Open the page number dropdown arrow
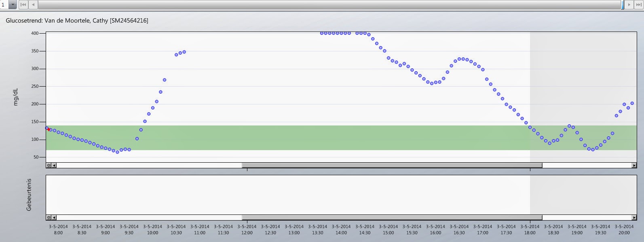 coord(13,5)
